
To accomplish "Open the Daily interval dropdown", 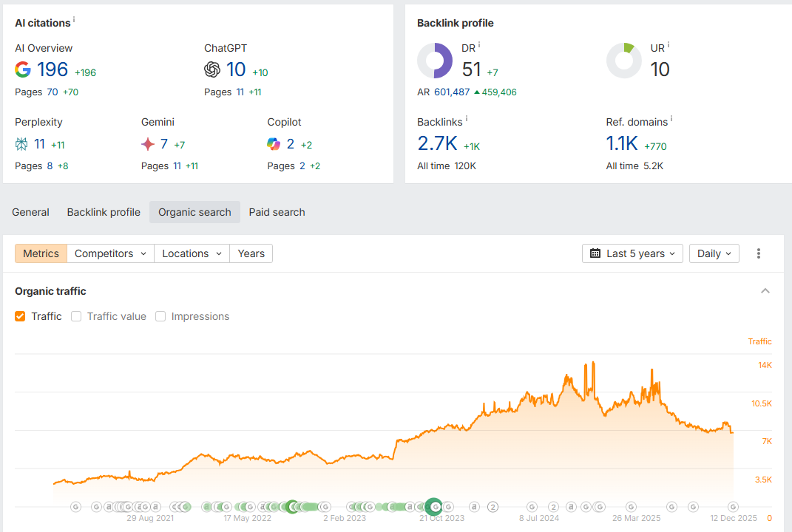I will coord(714,253).
